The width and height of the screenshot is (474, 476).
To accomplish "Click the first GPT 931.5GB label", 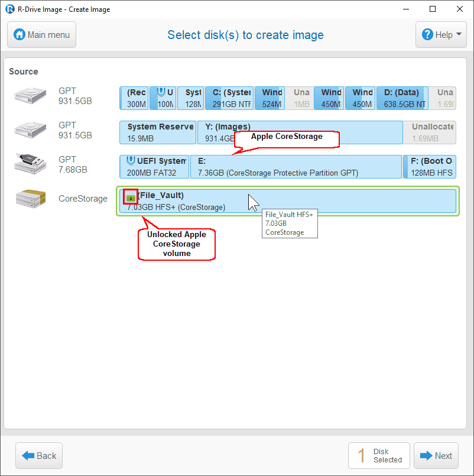I will coord(75,96).
